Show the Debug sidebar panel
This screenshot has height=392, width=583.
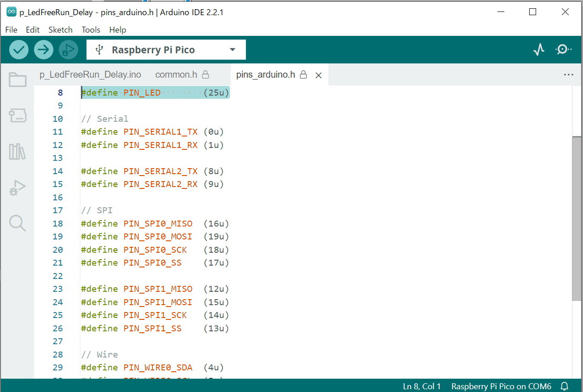[x=17, y=187]
